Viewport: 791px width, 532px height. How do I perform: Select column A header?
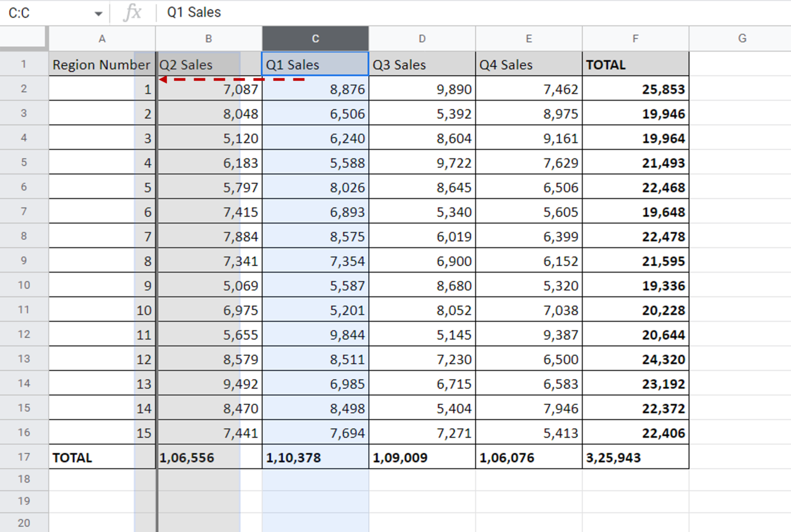102,39
